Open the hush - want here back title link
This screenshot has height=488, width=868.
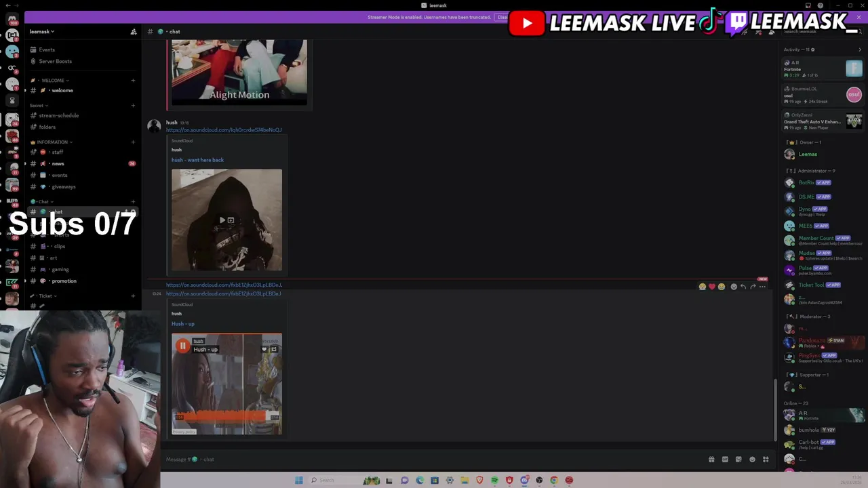[x=197, y=160]
